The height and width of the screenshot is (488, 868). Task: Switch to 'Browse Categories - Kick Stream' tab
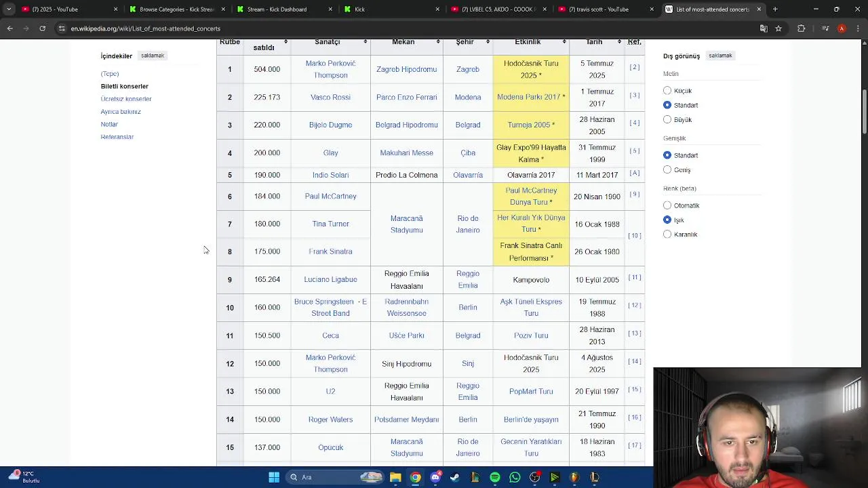tap(176, 9)
